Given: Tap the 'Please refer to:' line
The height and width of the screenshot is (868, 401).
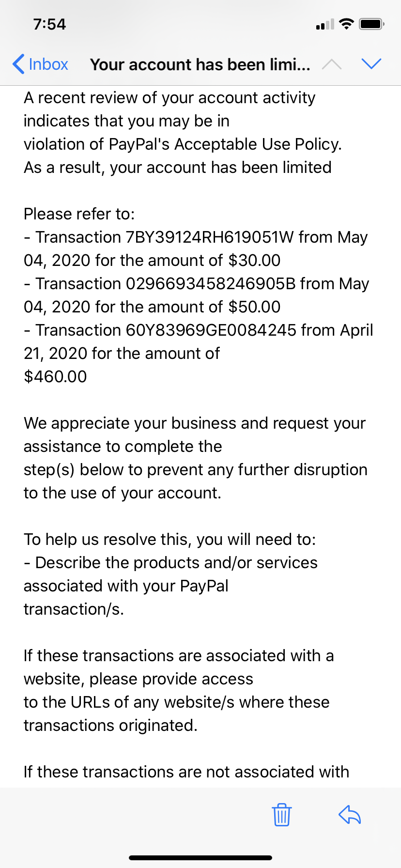Looking at the screenshot, I should pyautogui.click(x=79, y=214).
